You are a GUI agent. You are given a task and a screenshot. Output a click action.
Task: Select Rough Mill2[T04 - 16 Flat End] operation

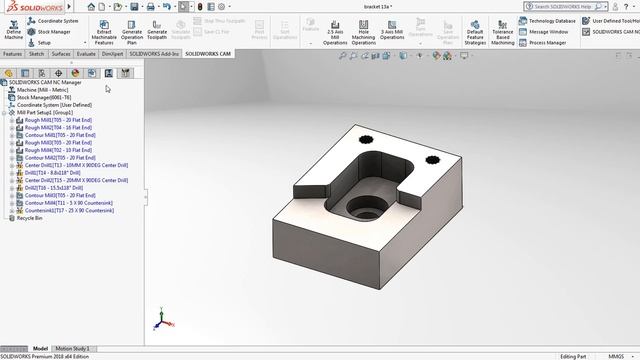coord(58,128)
